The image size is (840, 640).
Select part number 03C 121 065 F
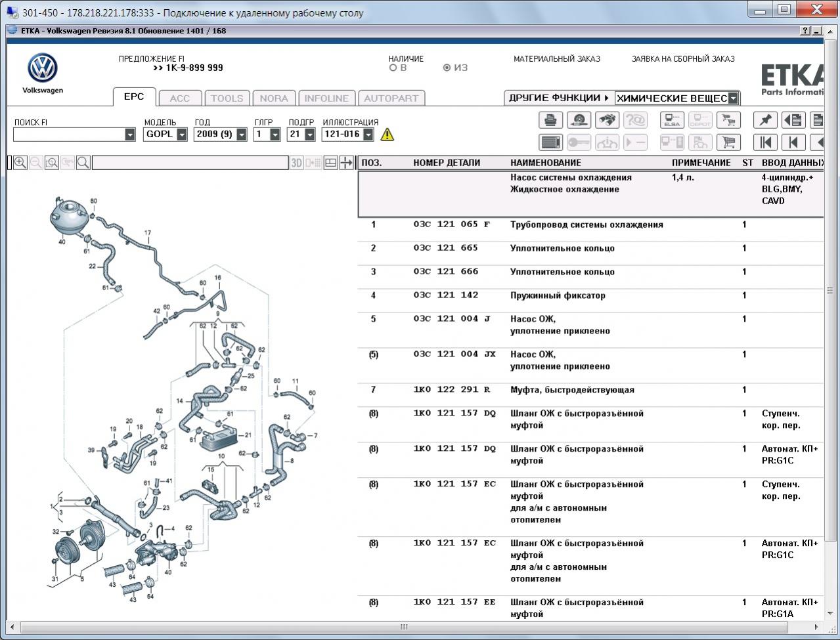click(452, 224)
